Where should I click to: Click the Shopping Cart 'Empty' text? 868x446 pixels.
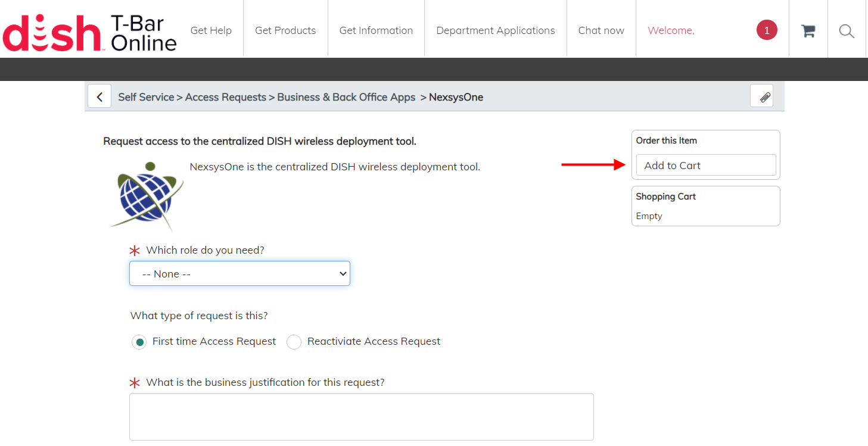pyautogui.click(x=649, y=216)
